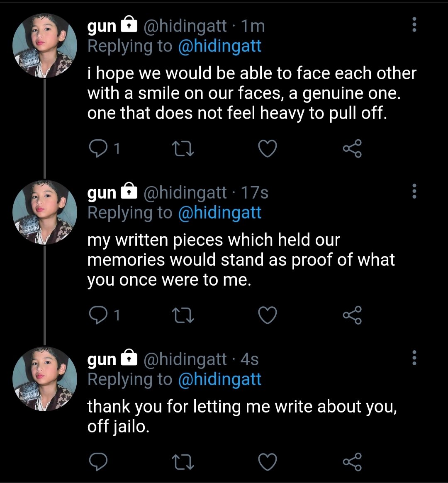Viewport: 448px width, 483px height.
Task: Open profile picture of the first tweet
Action: tap(45, 46)
